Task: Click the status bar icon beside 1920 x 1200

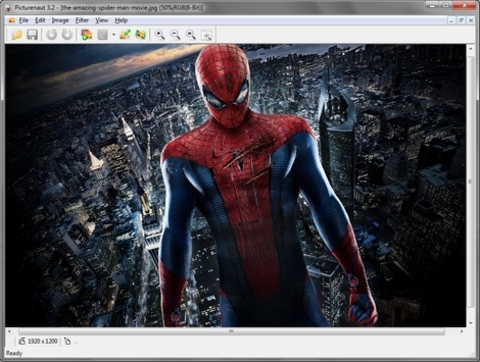Action: (x=67, y=341)
